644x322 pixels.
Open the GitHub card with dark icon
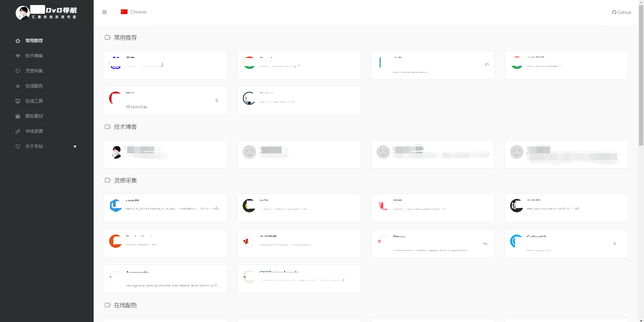299,101
